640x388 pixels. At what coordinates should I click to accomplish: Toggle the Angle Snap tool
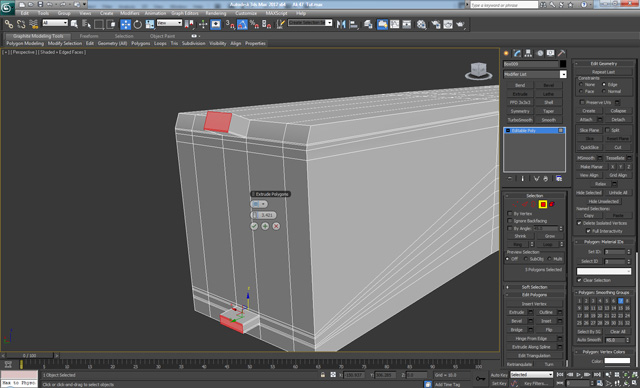pos(242,24)
